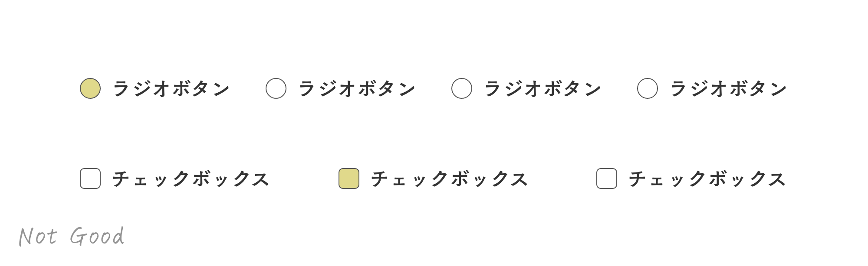
Task: Deselect the yellow-filled first radio button
Action: pyautogui.click(x=90, y=88)
